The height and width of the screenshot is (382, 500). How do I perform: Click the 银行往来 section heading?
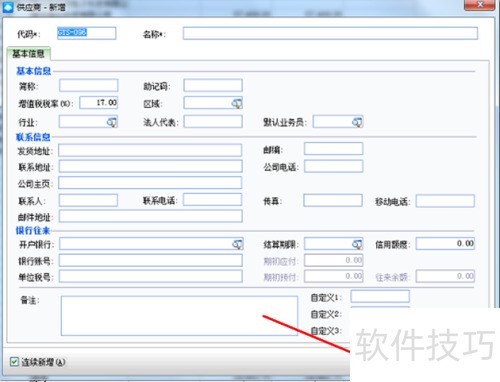tap(33, 230)
